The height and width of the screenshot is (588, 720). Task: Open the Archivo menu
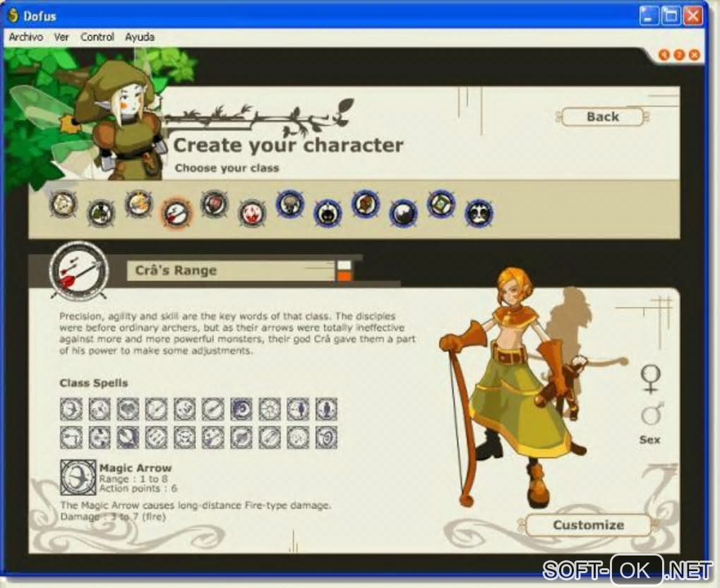coord(26,37)
